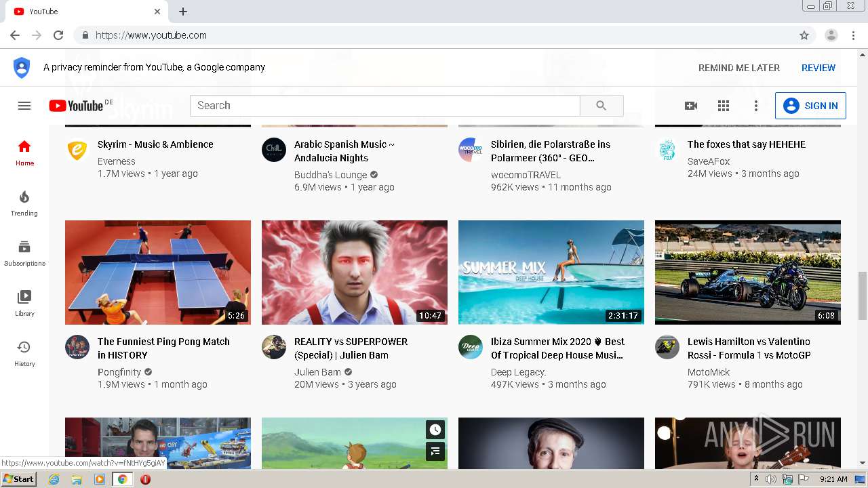Click the YouTube logo
This screenshot has height=488, width=868.
coord(75,106)
